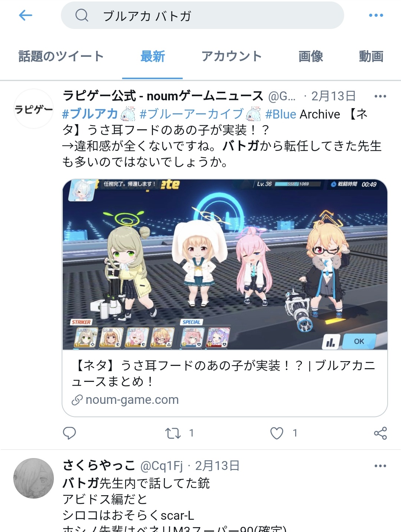Image resolution: width=401 pixels, height=532 pixels.
Task: Like the ラピゲー公式 tweet
Action: click(x=277, y=433)
